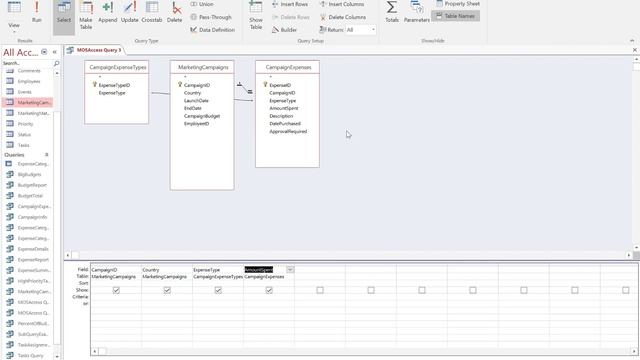Check Show box in the second empty column
This screenshot has width=640, height=360.
(x=371, y=290)
